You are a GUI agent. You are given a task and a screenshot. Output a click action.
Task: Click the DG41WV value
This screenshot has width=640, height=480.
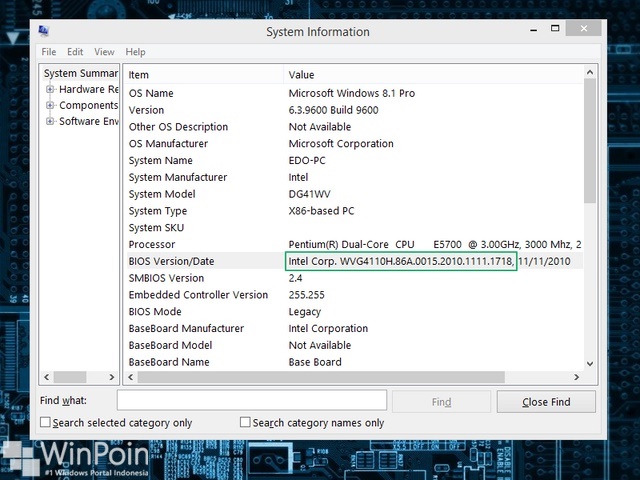click(x=309, y=194)
